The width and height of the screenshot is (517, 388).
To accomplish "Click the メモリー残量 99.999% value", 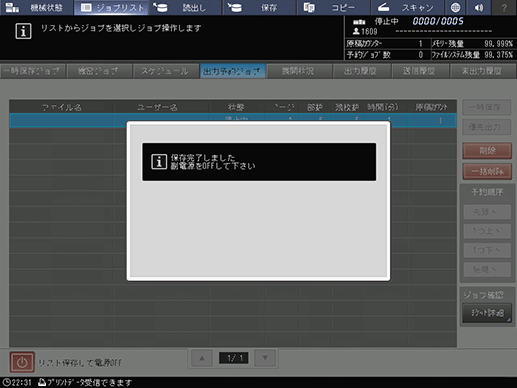I will [x=498, y=44].
